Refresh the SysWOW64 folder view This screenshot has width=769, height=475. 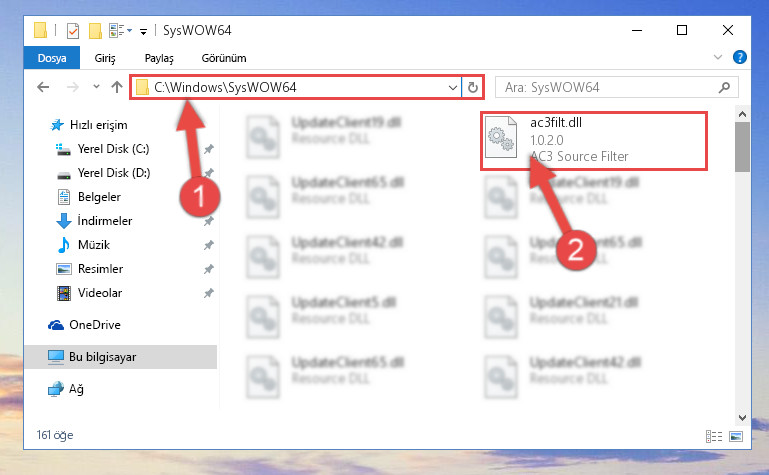tap(473, 87)
